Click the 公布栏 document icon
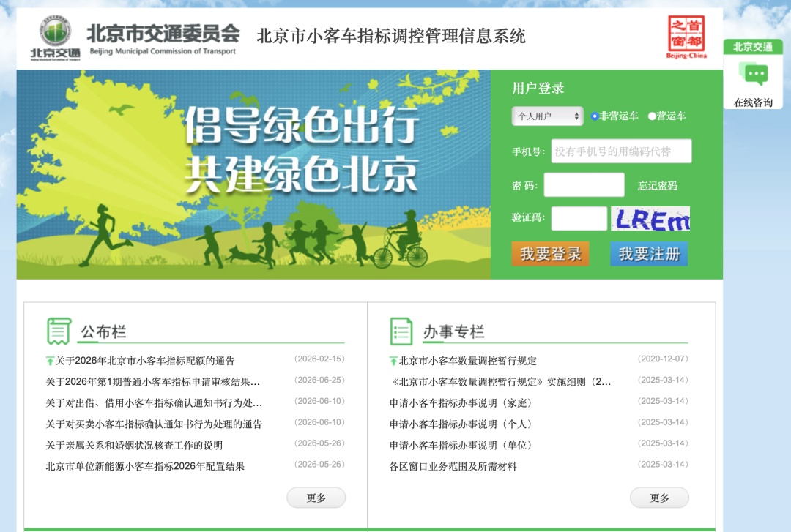Image resolution: width=791 pixels, height=532 pixels. click(x=59, y=331)
